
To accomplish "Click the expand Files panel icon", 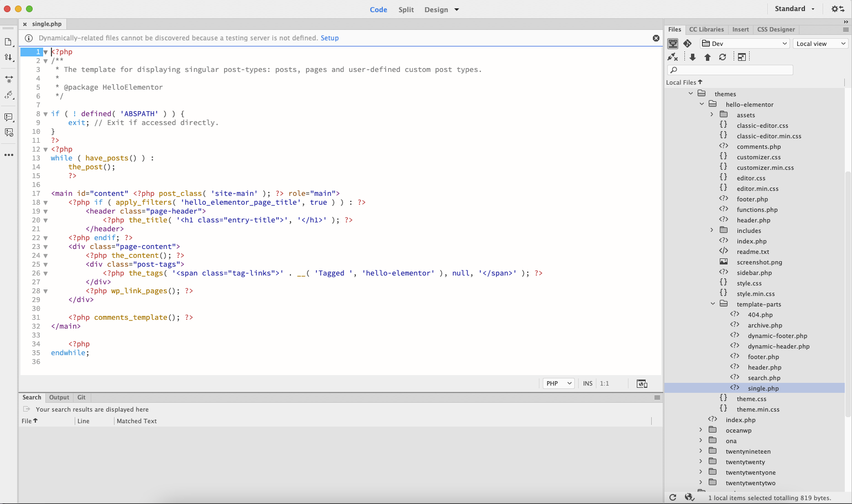I will pos(742,57).
